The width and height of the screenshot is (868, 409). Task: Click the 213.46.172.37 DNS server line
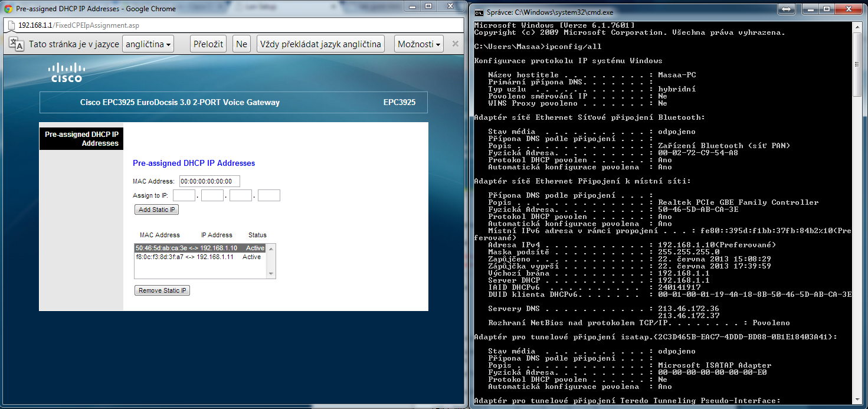[x=689, y=316]
